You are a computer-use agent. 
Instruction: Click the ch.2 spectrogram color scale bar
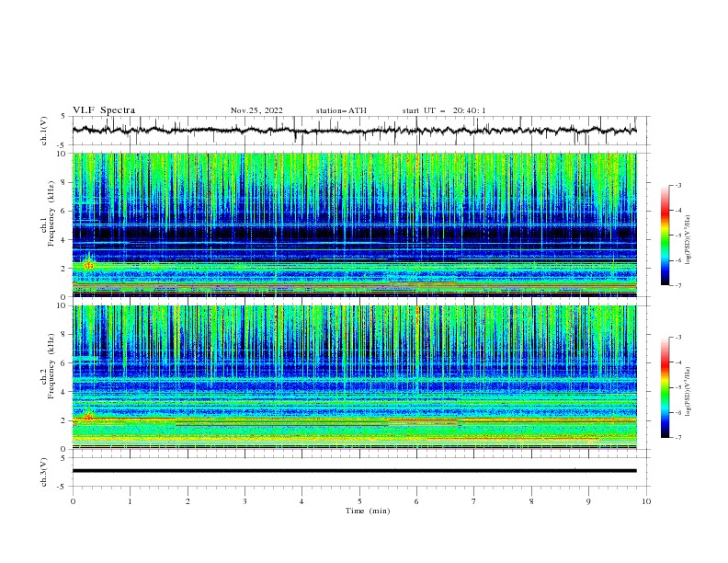coord(665,387)
